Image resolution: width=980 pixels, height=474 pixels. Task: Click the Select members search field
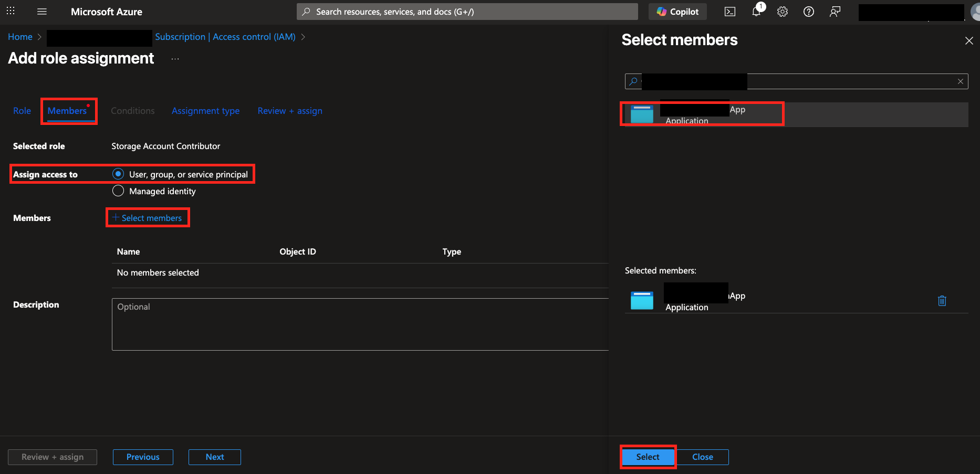click(x=796, y=81)
